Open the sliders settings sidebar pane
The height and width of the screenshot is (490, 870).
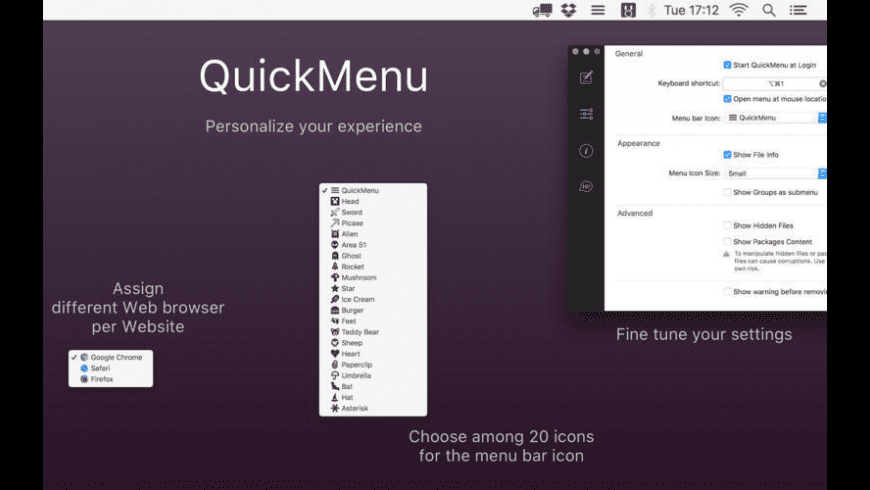click(x=586, y=114)
